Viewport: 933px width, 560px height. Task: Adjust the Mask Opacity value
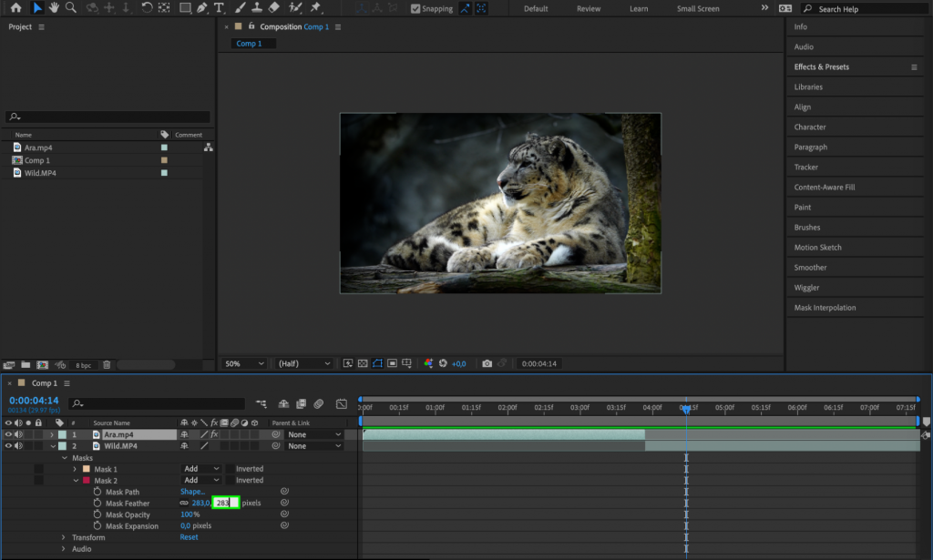189,514
